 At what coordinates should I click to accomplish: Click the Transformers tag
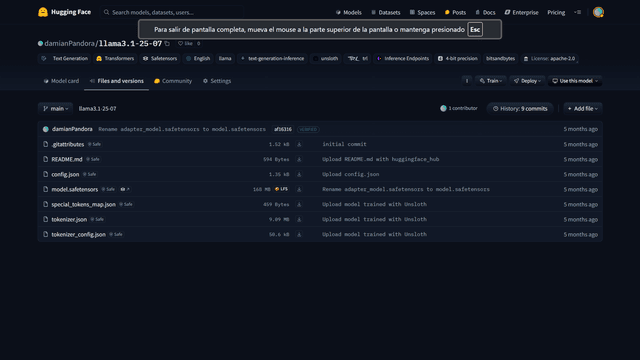(x=115, y=58)
